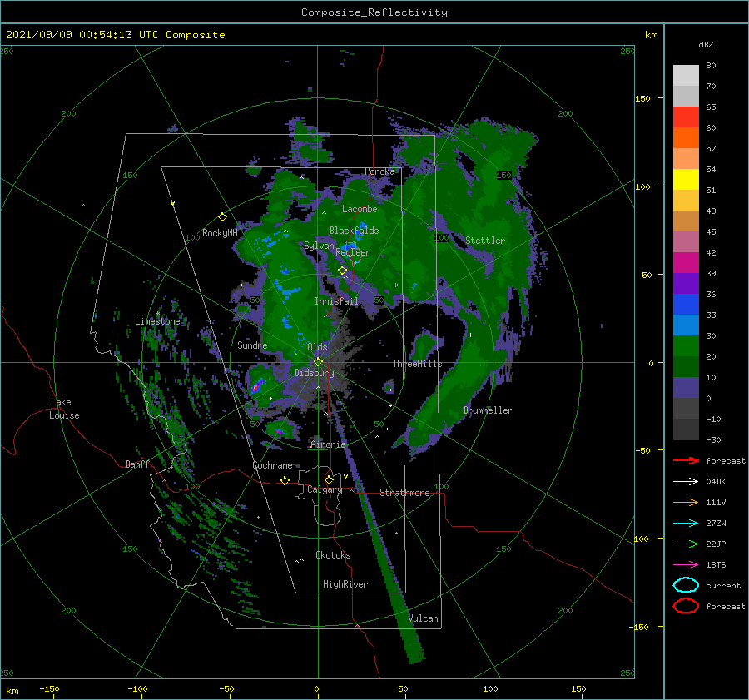Click the 150 km tick on right axis
Viewport: 749px width, 700px height.
tap(642, 98)
